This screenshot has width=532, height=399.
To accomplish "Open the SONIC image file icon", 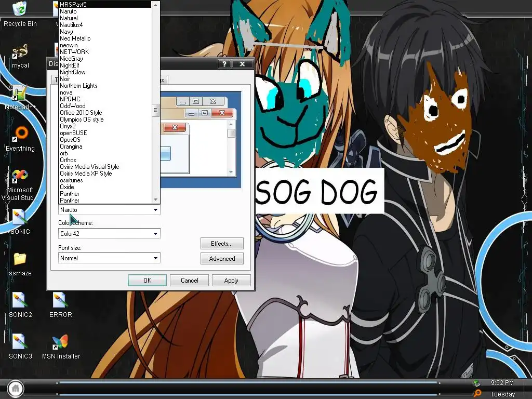I will point(20,222).
